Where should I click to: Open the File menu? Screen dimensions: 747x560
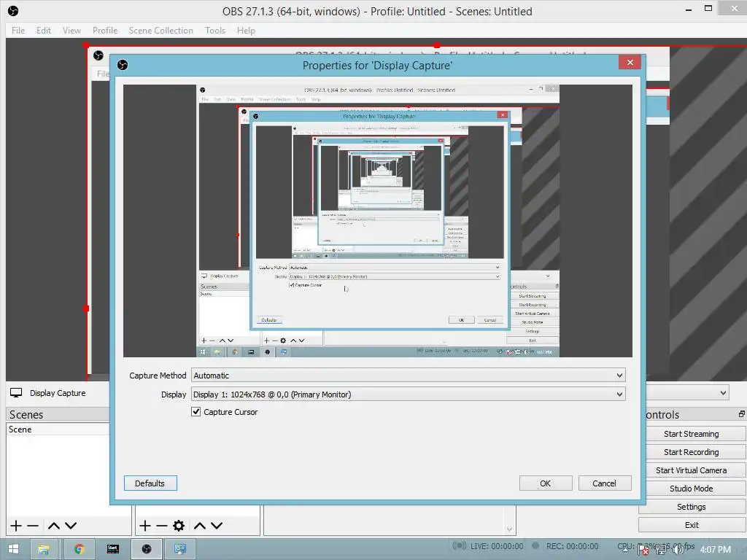point(18,31)
